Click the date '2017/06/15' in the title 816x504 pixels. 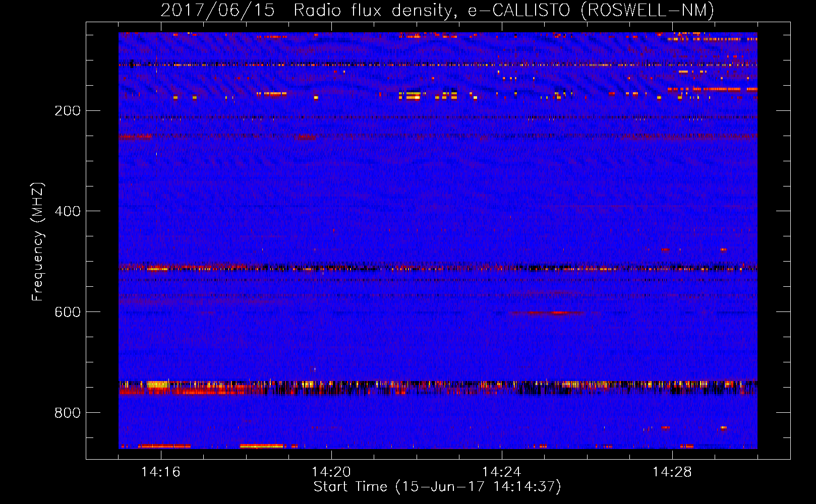[218, 11]
